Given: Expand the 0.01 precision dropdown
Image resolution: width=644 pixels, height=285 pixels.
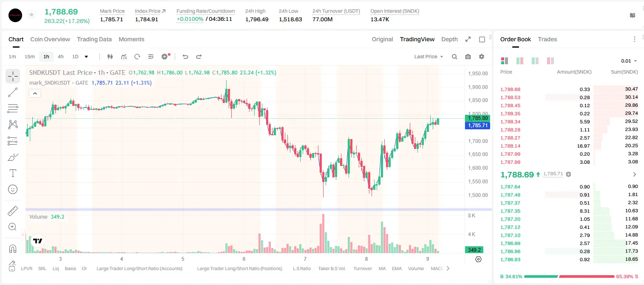Looking at the screenshot, I should pyautogui.click(x=629, y=61).
